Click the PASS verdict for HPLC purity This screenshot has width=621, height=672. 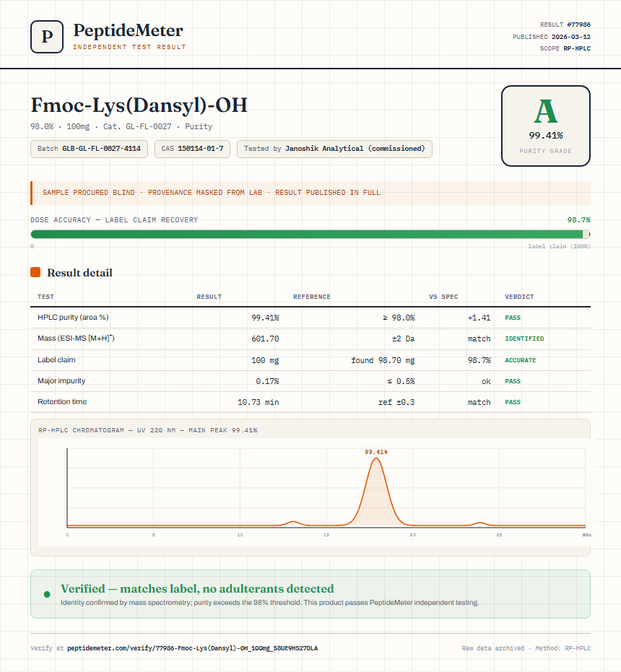pos(513,318)
